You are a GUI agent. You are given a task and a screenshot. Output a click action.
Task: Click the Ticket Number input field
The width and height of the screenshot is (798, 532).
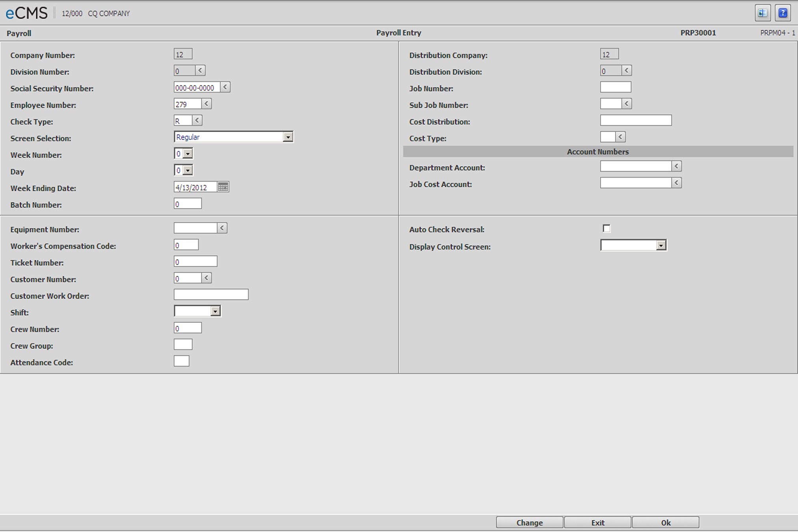[195, 261]
